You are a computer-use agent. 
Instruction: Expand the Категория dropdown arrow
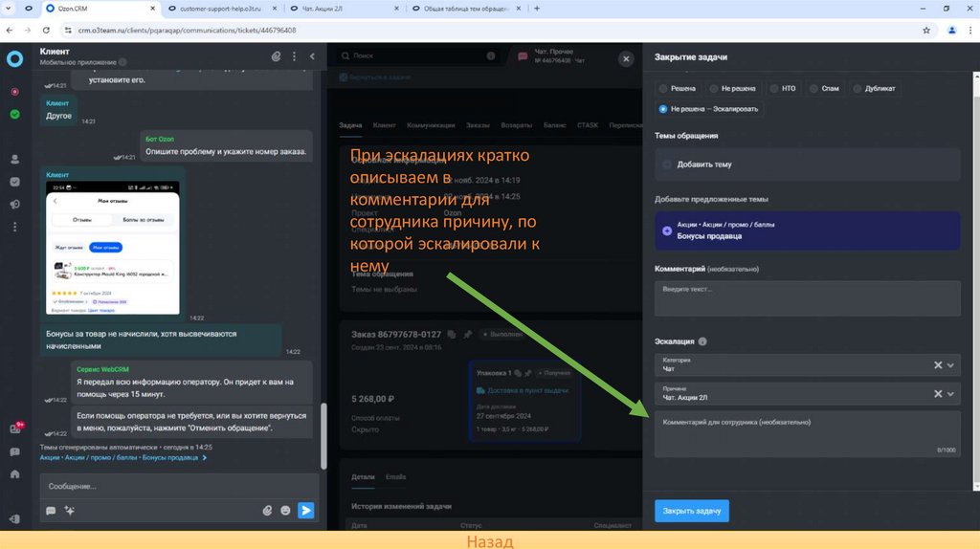[x=950, y=364]
